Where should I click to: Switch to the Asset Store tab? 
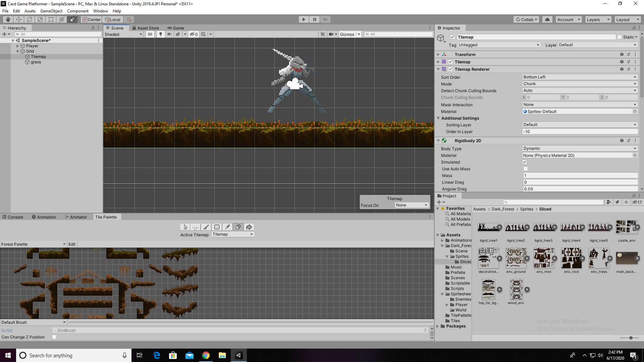pyautogui.click(x=146, y=28)
